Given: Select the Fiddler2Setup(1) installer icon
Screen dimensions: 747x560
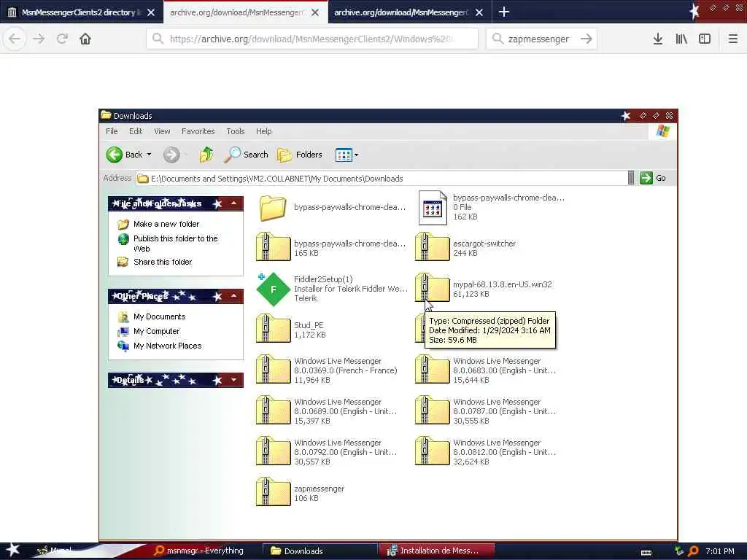Looking at the screenshot, I should pos(273,289).
